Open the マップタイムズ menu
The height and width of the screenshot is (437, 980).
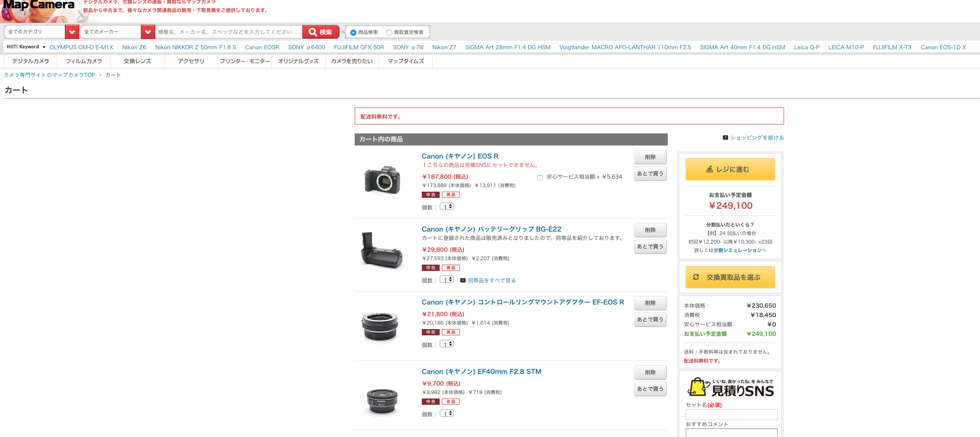tap(406, 61)
